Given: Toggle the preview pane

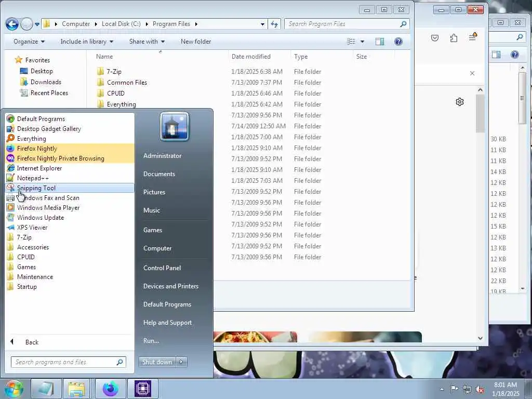Looking at the screenshot, I should click(x=380, y=42).
